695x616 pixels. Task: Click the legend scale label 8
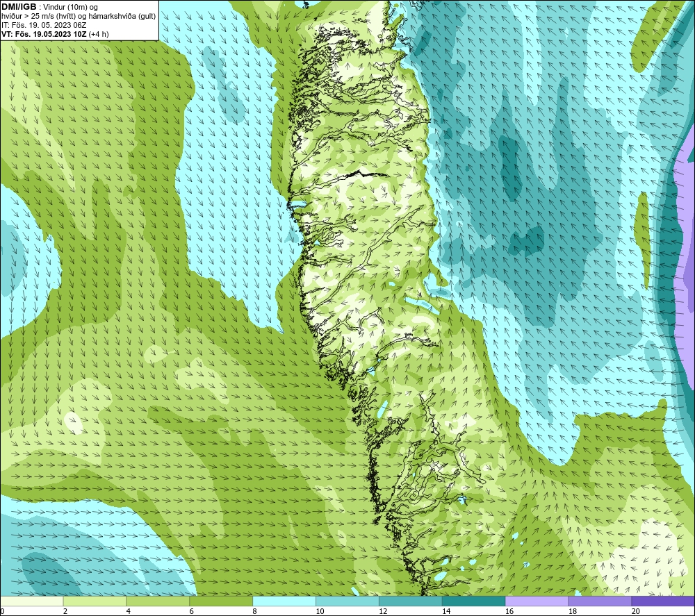tap(254, 611)
